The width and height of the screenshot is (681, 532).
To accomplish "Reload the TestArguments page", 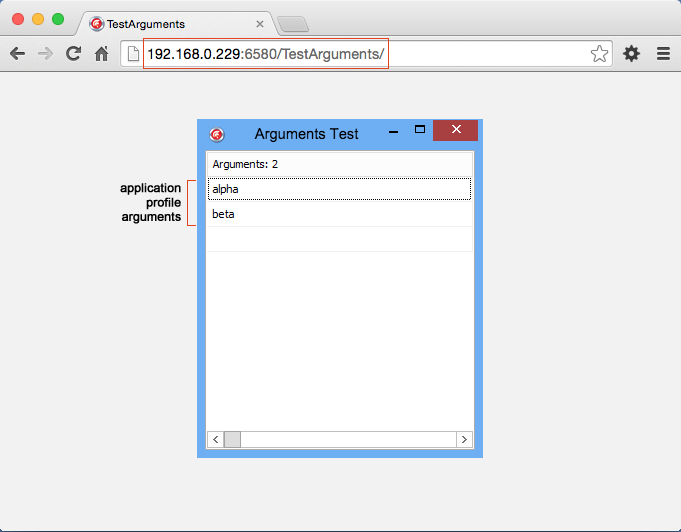I will pyautogui.click(x=73, y=53).
